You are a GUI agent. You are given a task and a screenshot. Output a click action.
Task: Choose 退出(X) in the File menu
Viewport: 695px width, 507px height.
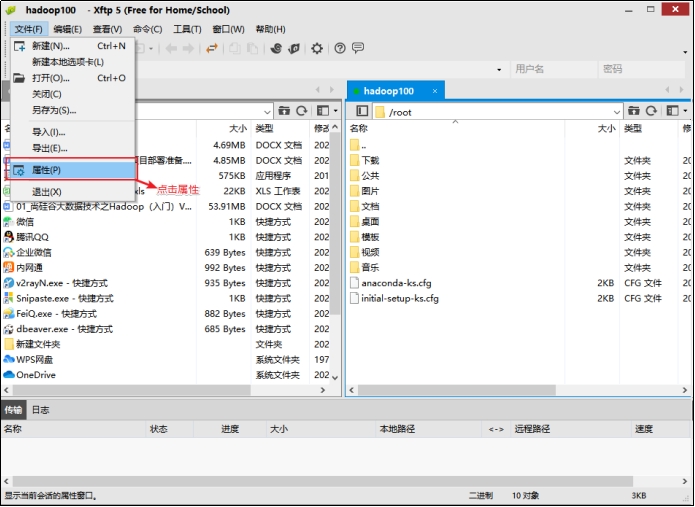(x=72, y=192)
